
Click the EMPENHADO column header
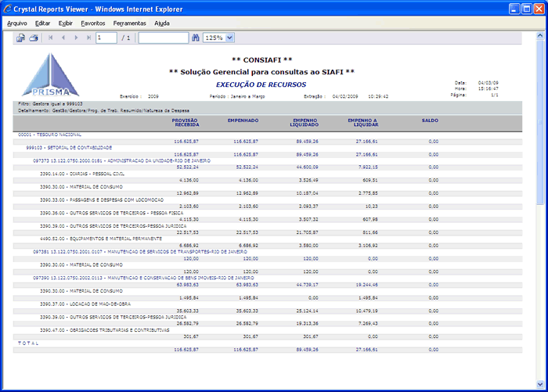[x=243, y=120]
